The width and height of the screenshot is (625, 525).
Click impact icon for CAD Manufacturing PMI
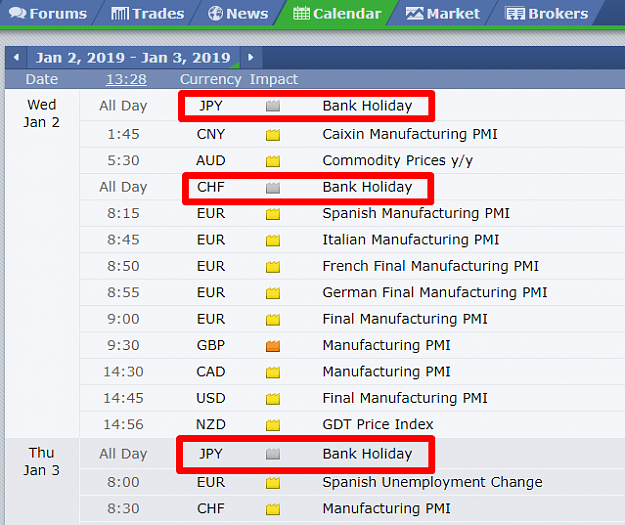click(x=273, y=372)
